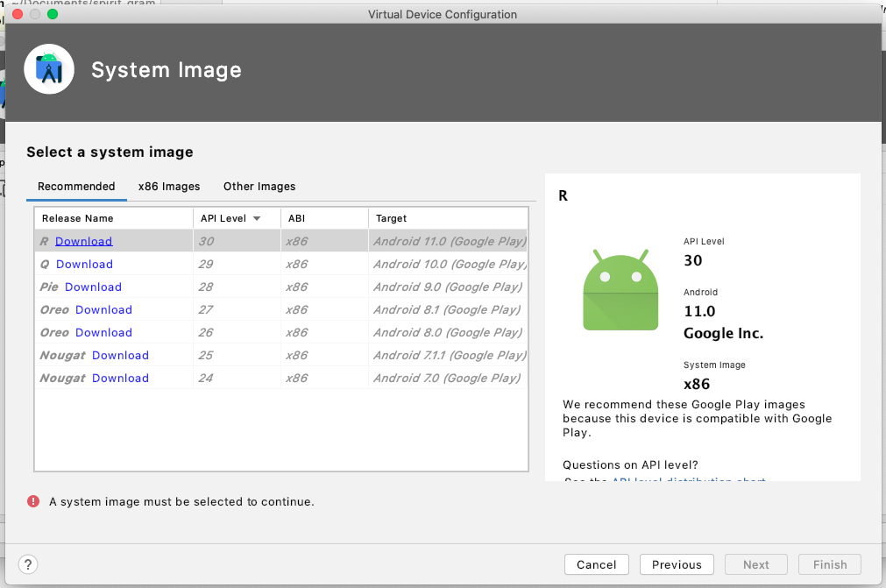Image resolution: width=886 pixels, height=588 pixels.
Task: Download the Pie system image
Action: pyautogui.click(x=93, y=287)
